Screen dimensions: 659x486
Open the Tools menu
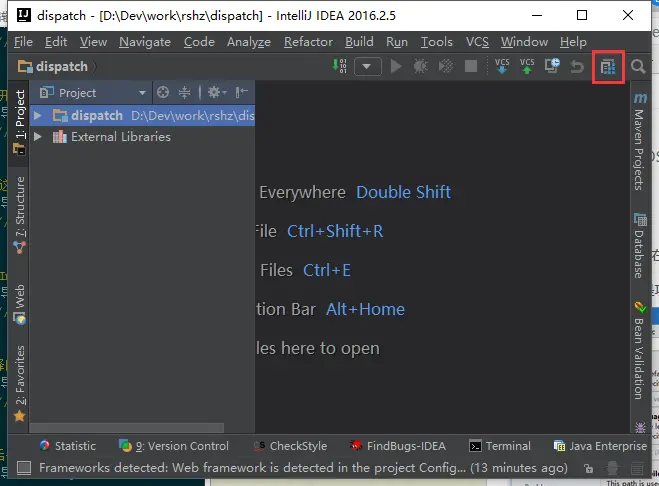pyautogui.click(x=437, y=42)
